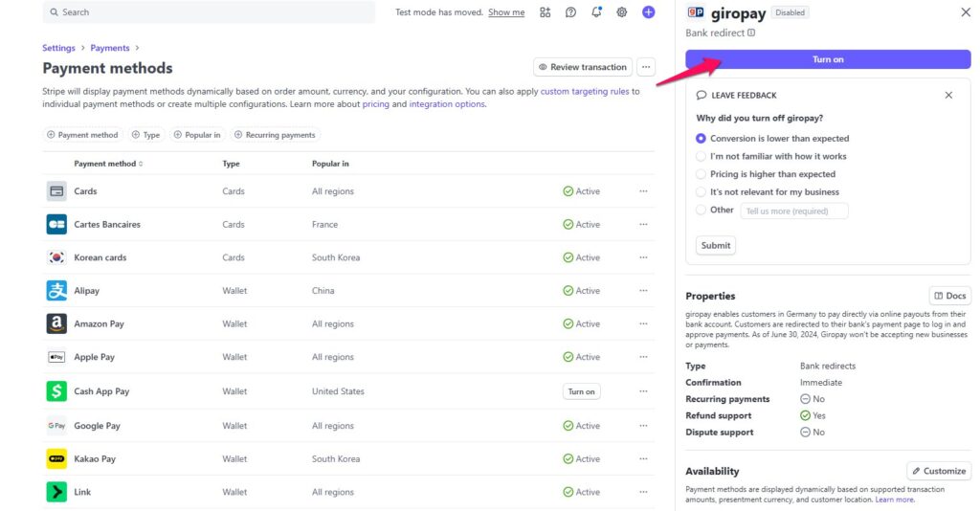Screen dimensions: 980x511
Task: Open the 'Popular in' filter
Action: (x=196, y=135)
